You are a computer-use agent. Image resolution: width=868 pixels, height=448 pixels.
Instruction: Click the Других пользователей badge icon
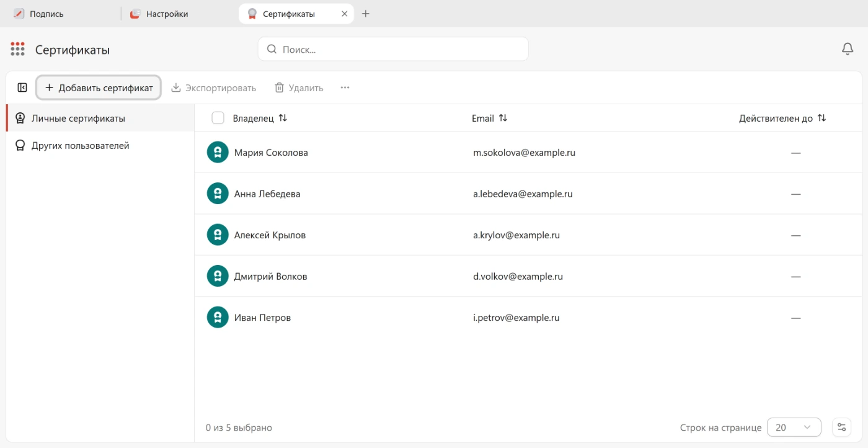pos(20,146)
